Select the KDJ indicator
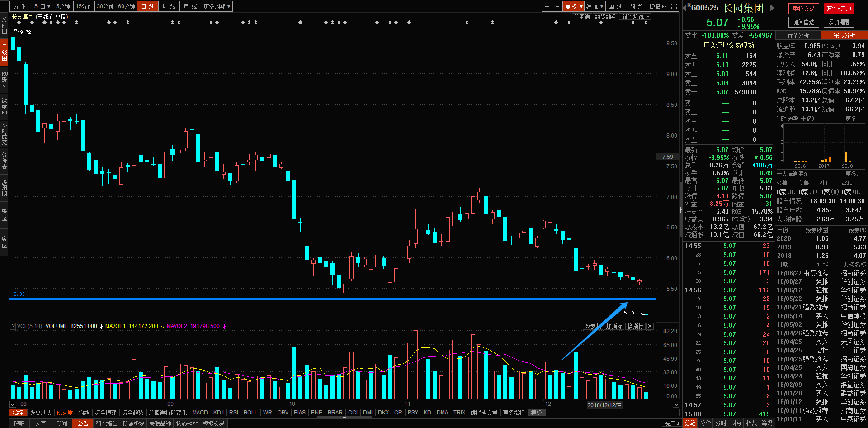 pos(218,413)
